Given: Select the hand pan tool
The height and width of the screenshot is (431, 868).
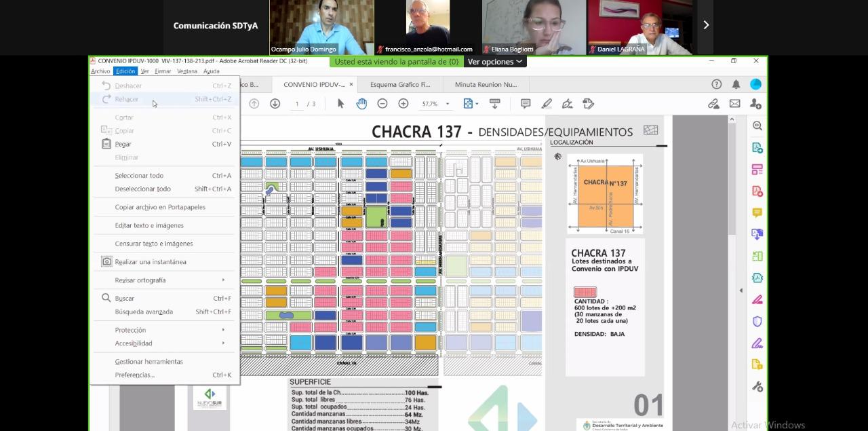Looking at the screenshot, I should 361,104.
